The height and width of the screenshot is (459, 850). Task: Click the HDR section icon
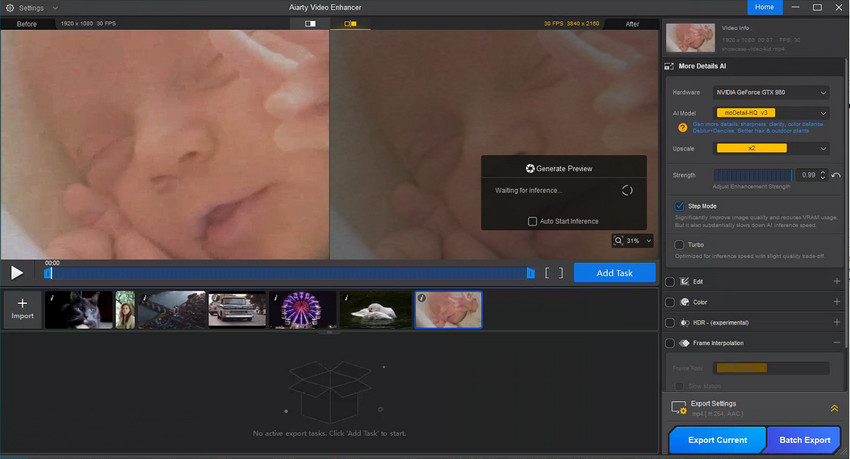684,322
